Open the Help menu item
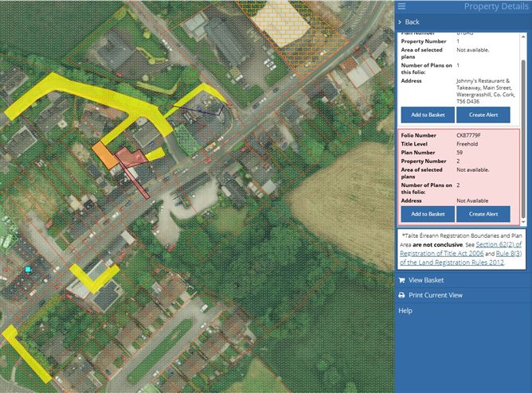The width and height of the screenshot is (532, 393). (x=405, y=310)
